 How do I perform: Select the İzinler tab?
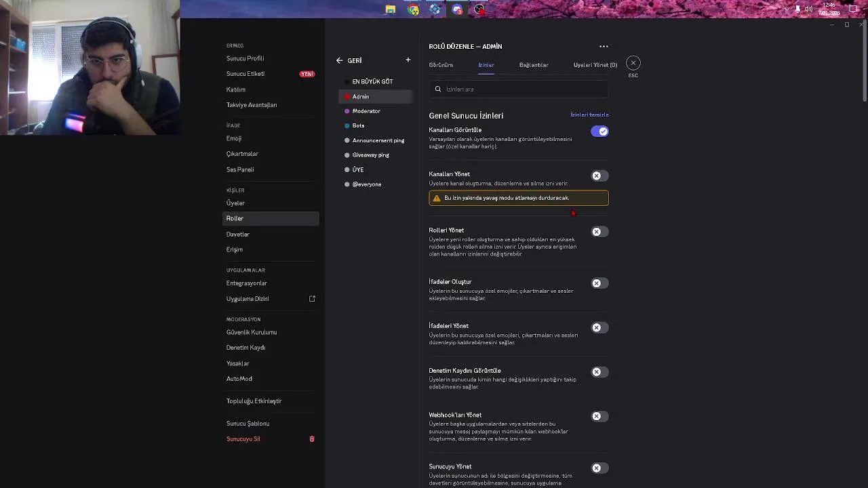[486, 65]
